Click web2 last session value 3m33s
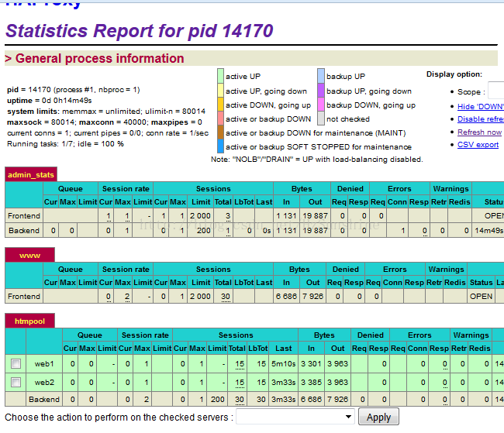Viewport: 504px width, 433px height. (284, 382)
